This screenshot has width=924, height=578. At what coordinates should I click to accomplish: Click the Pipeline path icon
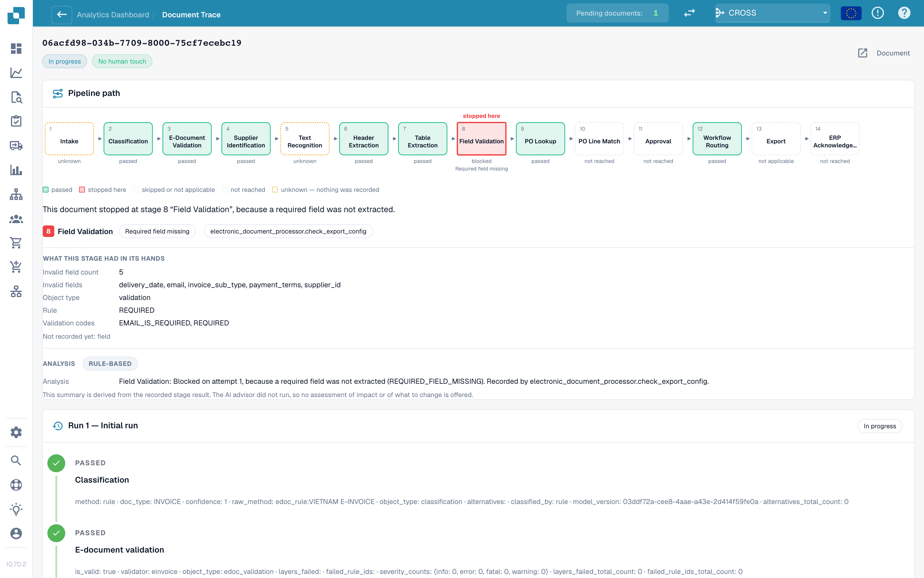58,93
